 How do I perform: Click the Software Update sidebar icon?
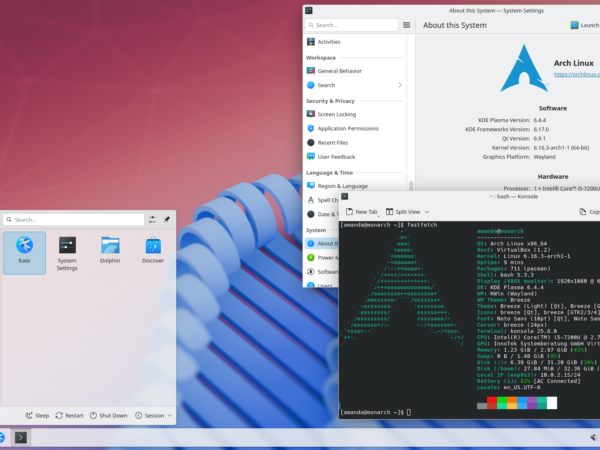[x=311, y=272]
